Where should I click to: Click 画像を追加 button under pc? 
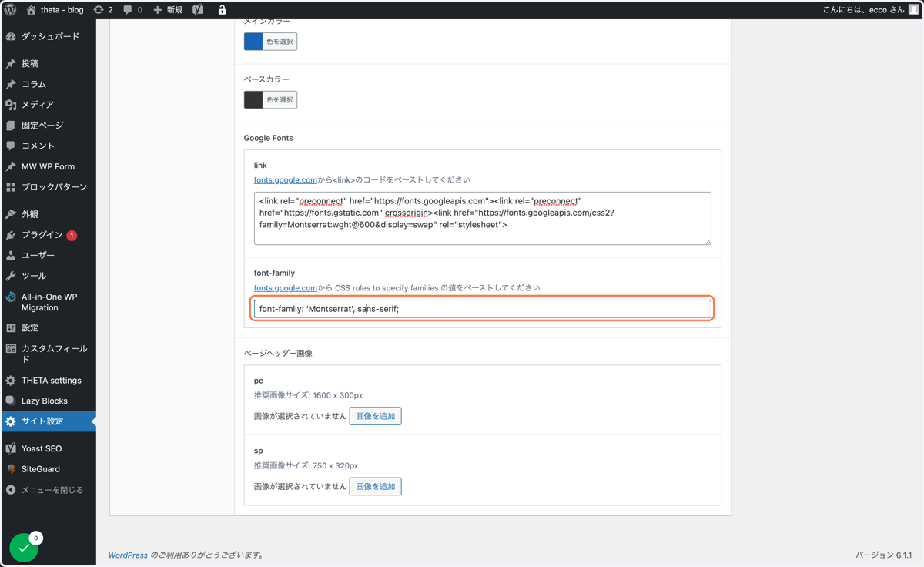coord(375,416)
